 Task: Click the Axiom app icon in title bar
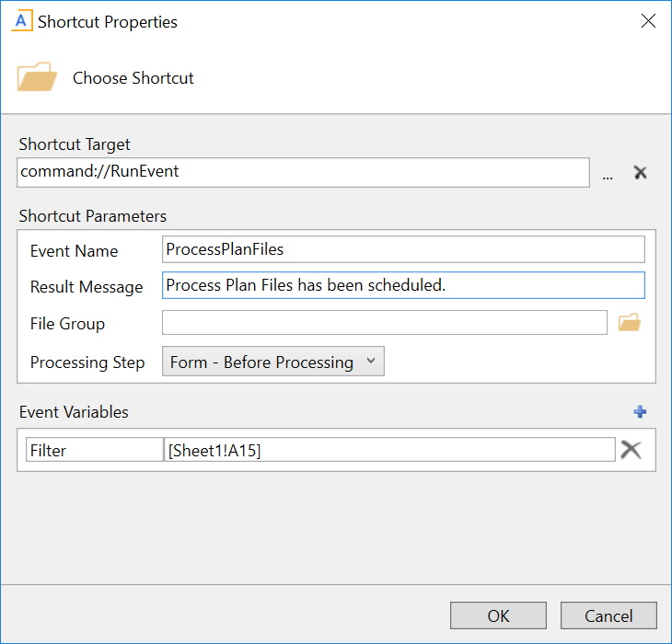coord(21,21)
